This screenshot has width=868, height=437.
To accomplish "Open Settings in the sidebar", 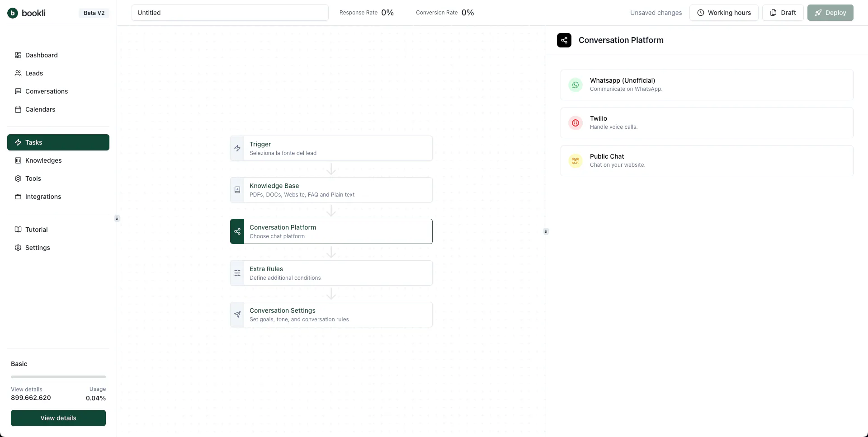I will pos(58,248).
